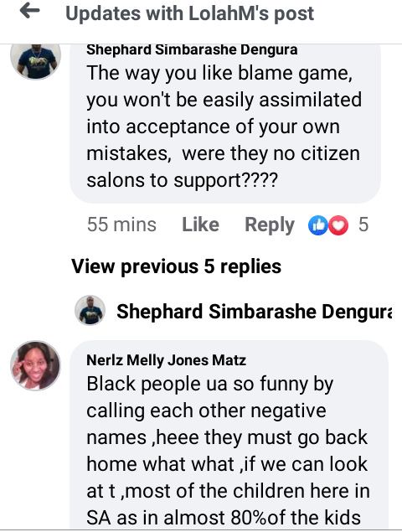
Task: View the 5 reactions count
Action: [363, 225]
